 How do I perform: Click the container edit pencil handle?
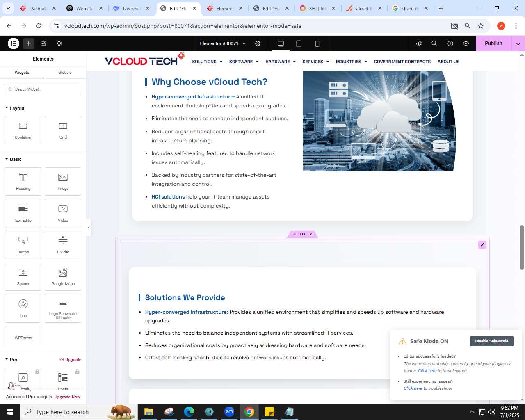[x=482, y=245]
